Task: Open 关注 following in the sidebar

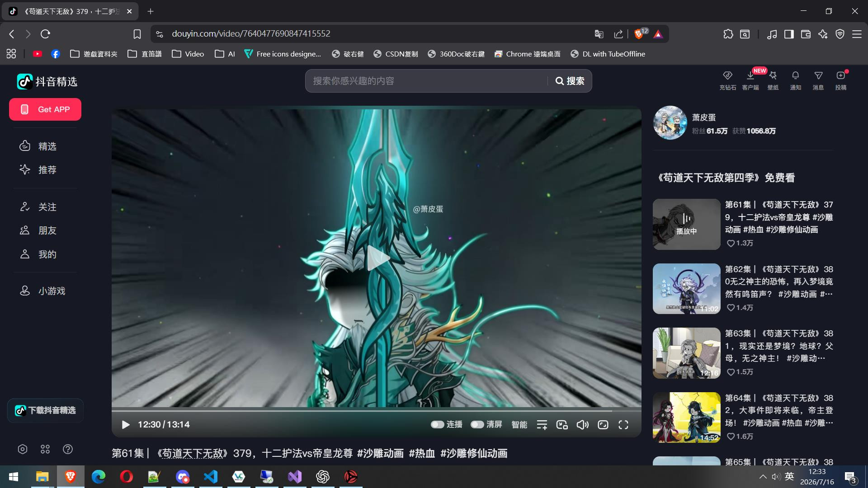Action: [x=45, y=207]
